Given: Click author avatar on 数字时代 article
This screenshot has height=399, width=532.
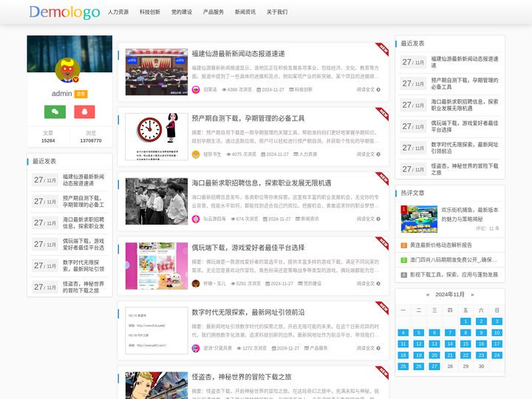Looking at the screenshot, I should [196, 348].
